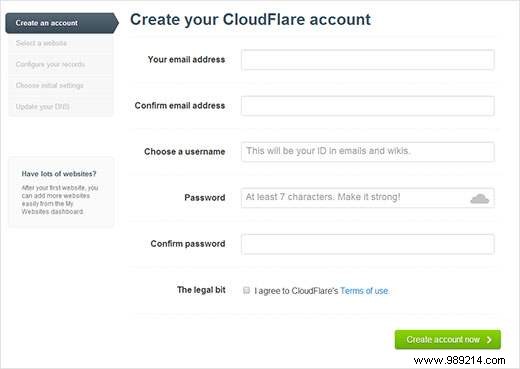Select the Select a website step
The width and height of the screenshot is (520, 369).
pos(61,43)
